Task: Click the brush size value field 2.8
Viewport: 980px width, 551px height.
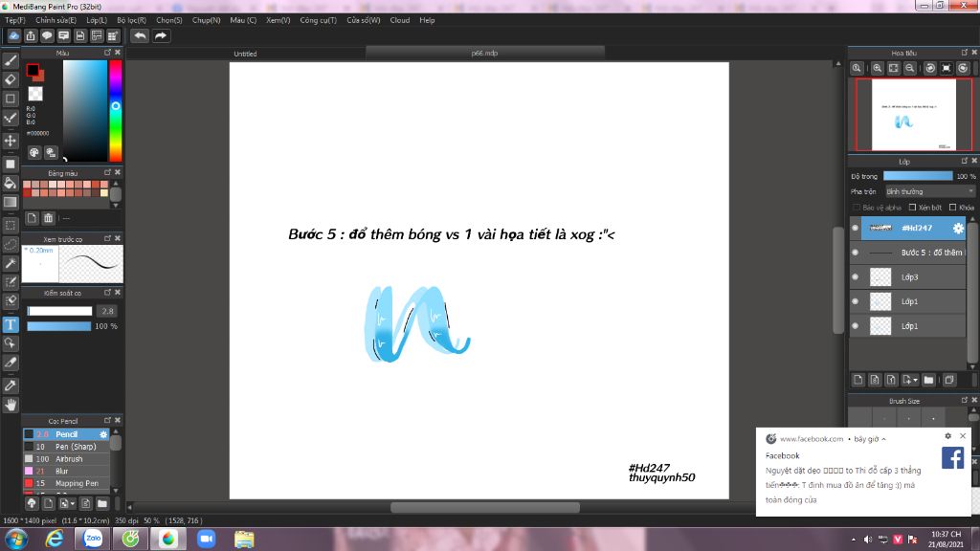Action: (x=107, y=311)
